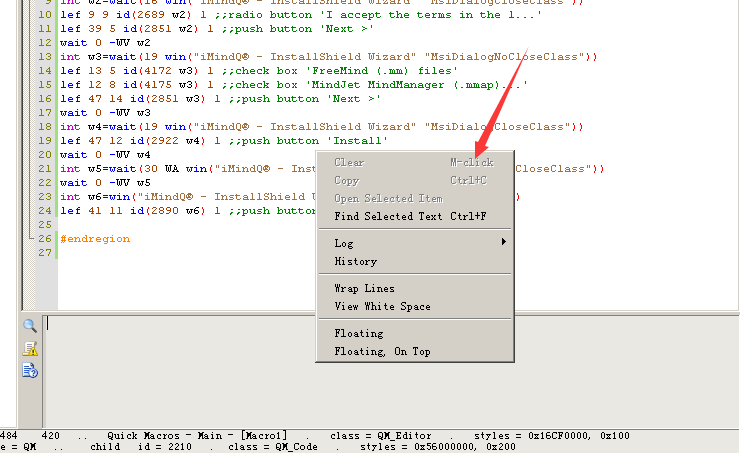Click the output warning page icon
740x453 pixels.
click(x=30, y=348)
